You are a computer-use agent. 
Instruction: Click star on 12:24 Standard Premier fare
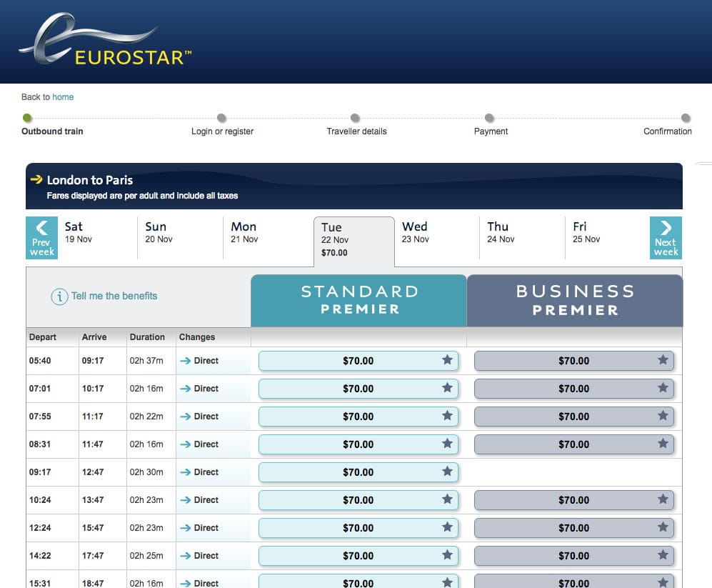pos(447,527)
